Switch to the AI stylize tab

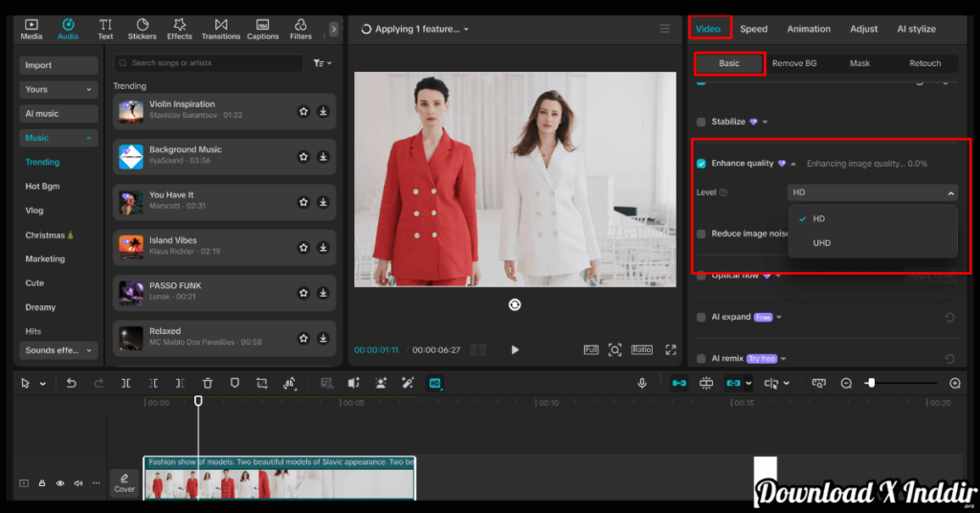coord(916,29)
